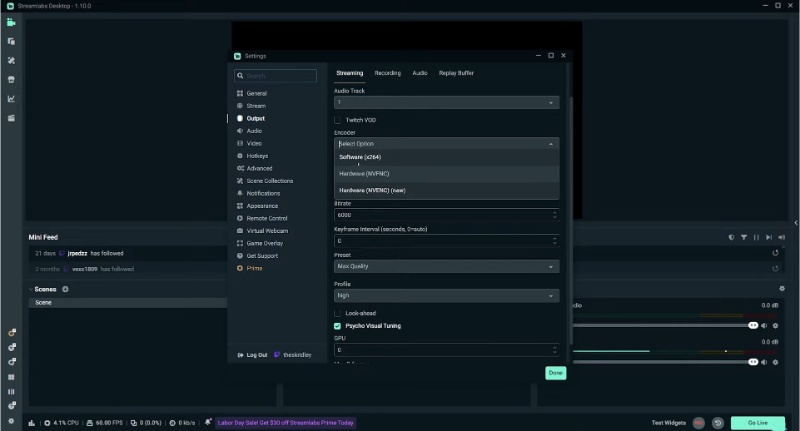800x431 pixels.
Task: Skip the current alert in Mini Feed
Action: (x=769, y=237)
